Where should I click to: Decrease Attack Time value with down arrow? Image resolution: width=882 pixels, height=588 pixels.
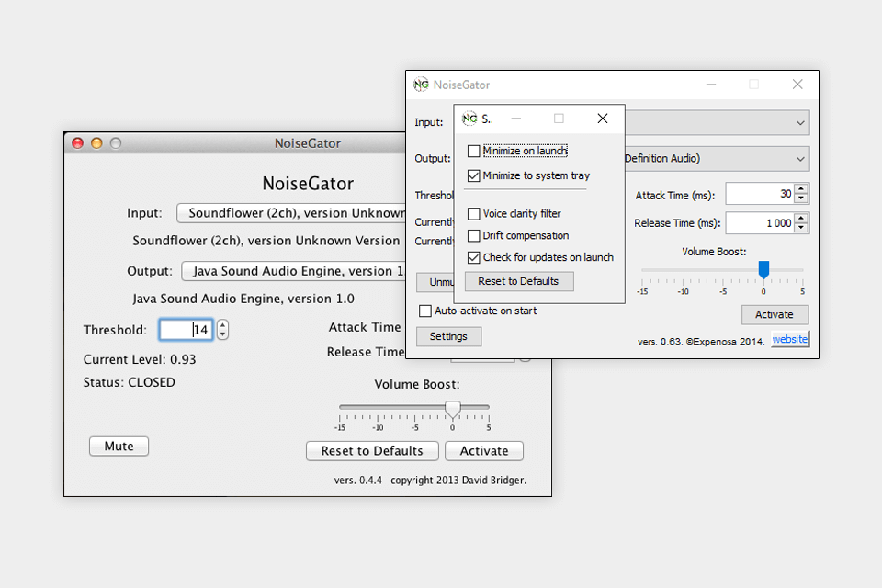click(801, 198)
